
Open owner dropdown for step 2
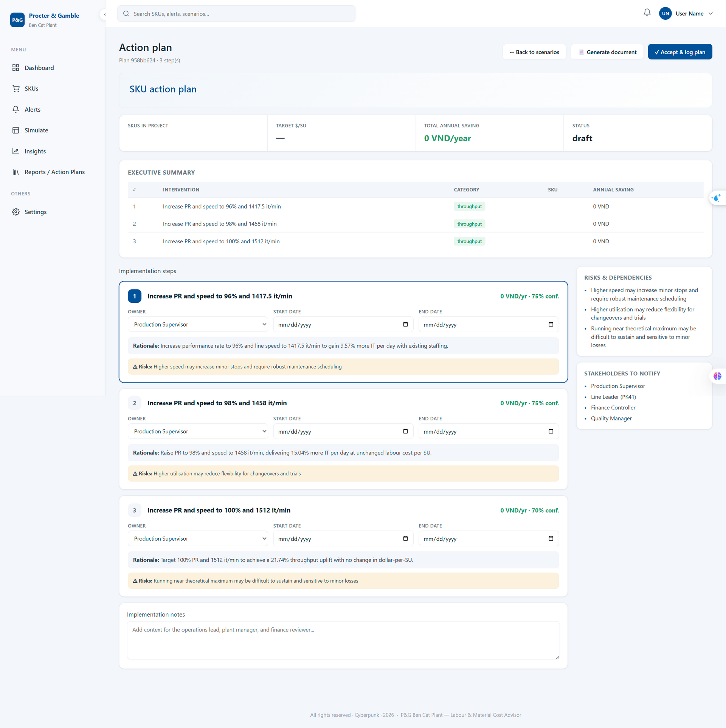tap(198, 431)
